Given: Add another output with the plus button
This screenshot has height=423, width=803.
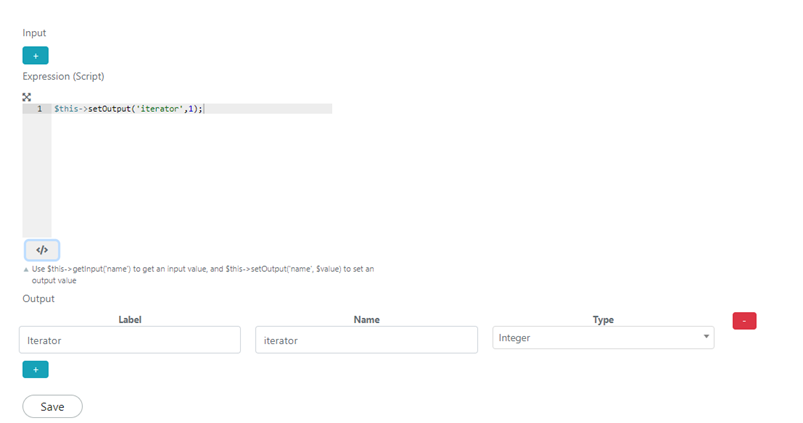Looking at the screenshot, I should [35, 369].
